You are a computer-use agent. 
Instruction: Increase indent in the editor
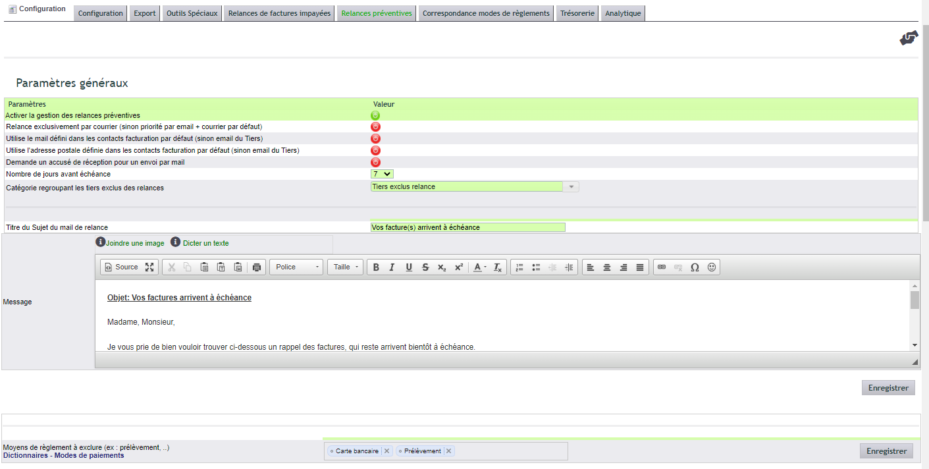pos(569,267)
